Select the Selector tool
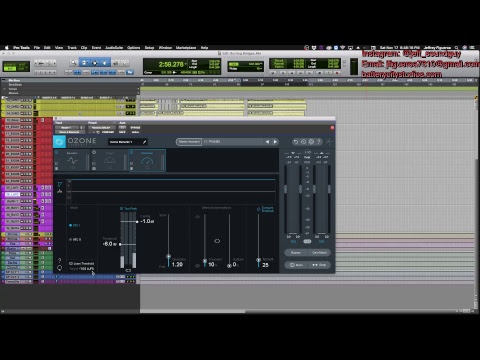Screen dimensions: 480x360 (94, 62)
